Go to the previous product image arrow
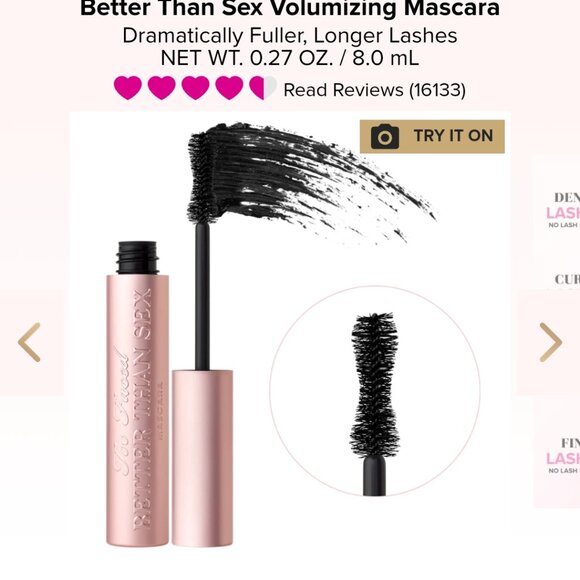580x580 pixels. point(29,342)
